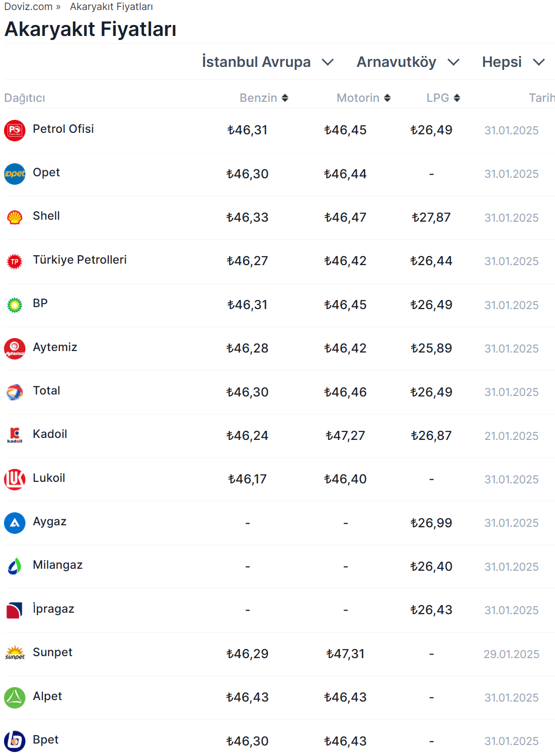Click the Lukoil logo icon
Viewport: 555px width, 756px height.
pyautogui.click(x=14, y=479)
